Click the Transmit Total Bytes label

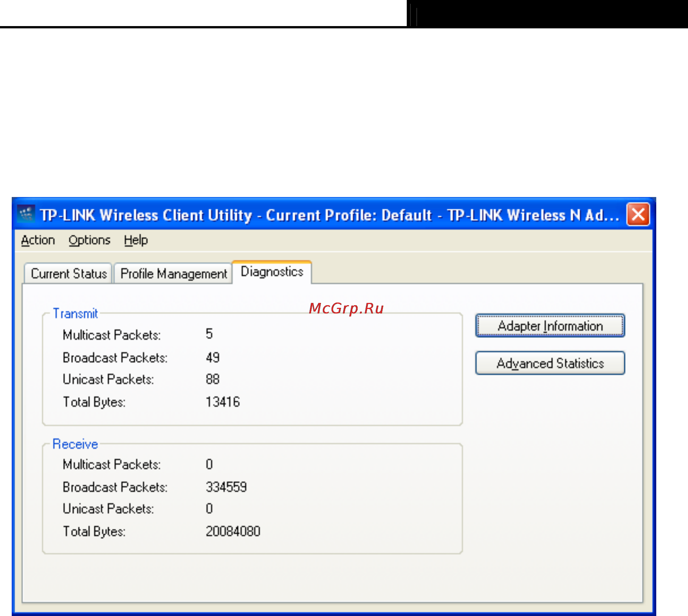point(94,402)
